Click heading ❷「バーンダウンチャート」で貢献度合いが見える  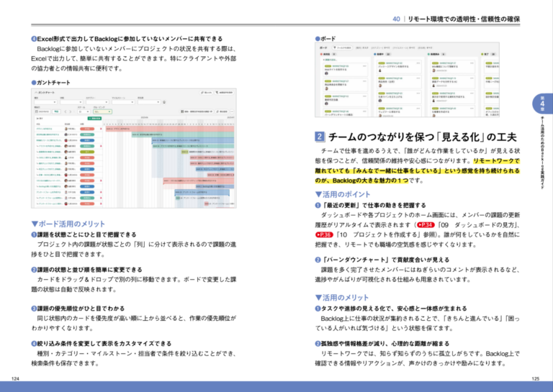(x=382, y=260)
